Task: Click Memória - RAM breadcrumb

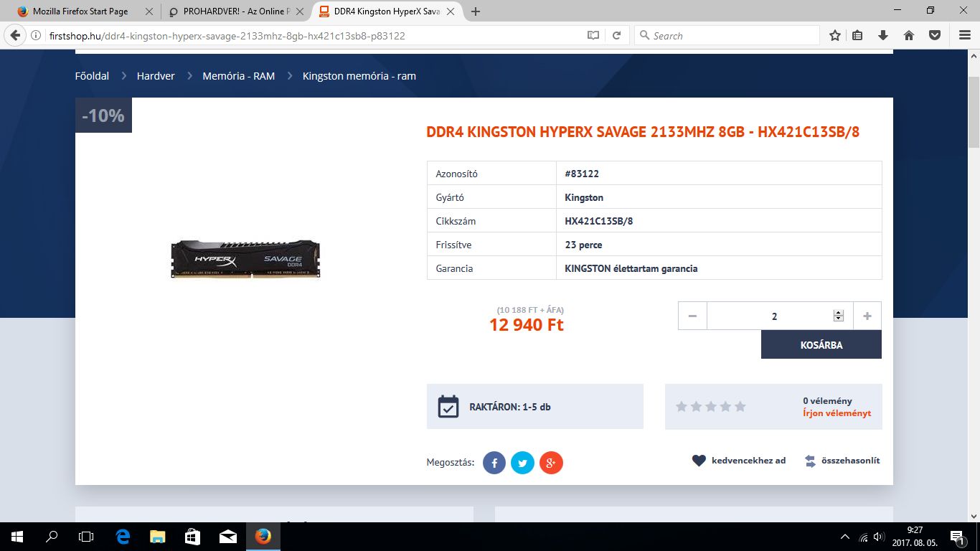Action: pyautogui.click(x=238, y=75)
